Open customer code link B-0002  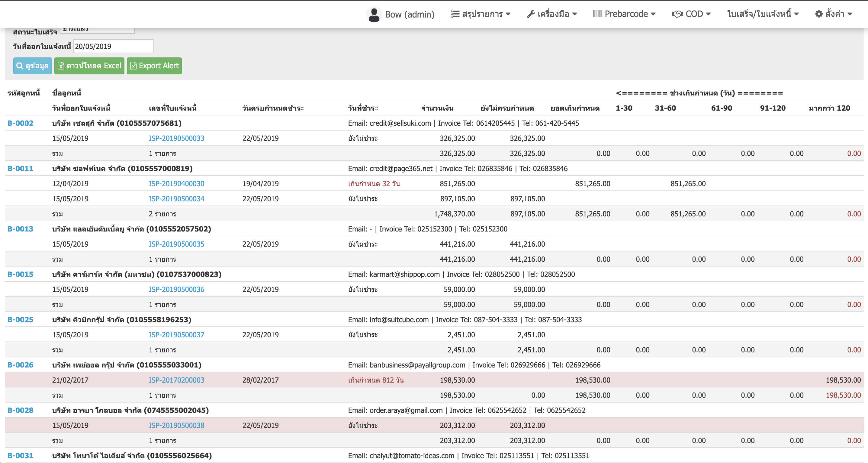click(20, 123)
